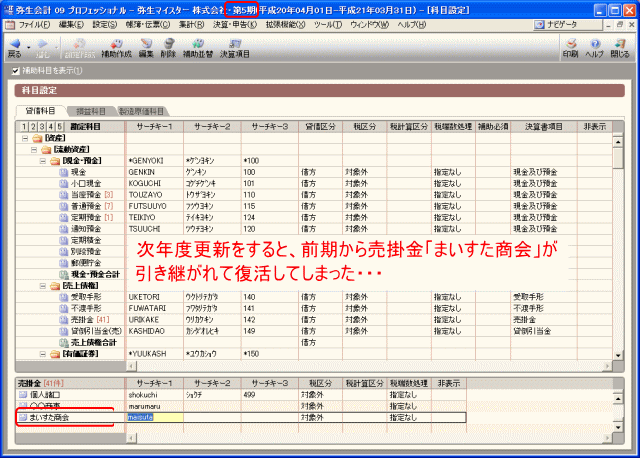
Task: Open the ファイル(F) menu
Action: click(x=34, y=25)
